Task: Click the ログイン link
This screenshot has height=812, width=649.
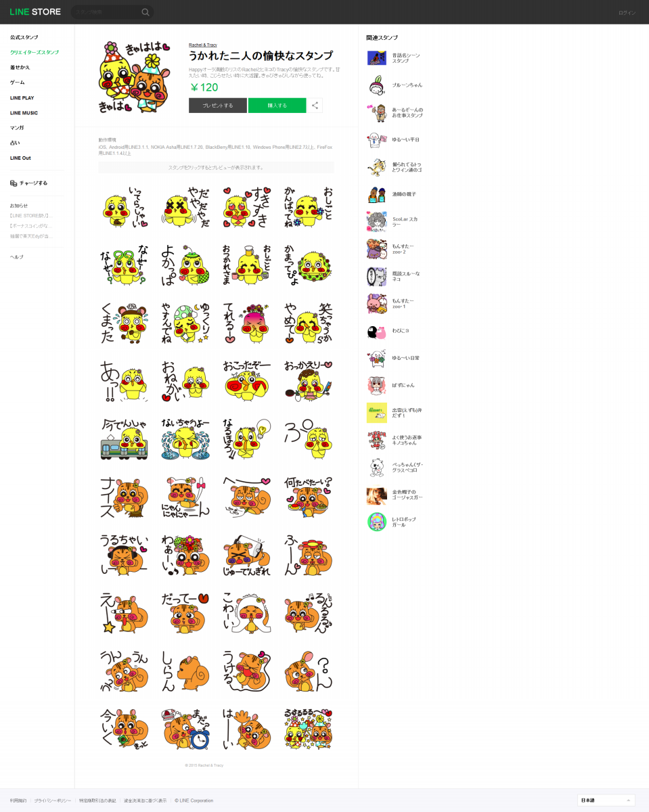Action: tap(627, 13)
